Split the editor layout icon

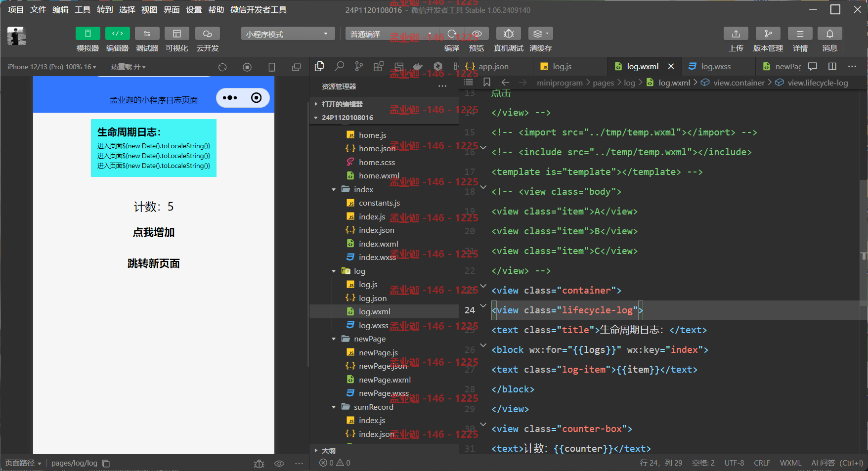click(832, 66)
